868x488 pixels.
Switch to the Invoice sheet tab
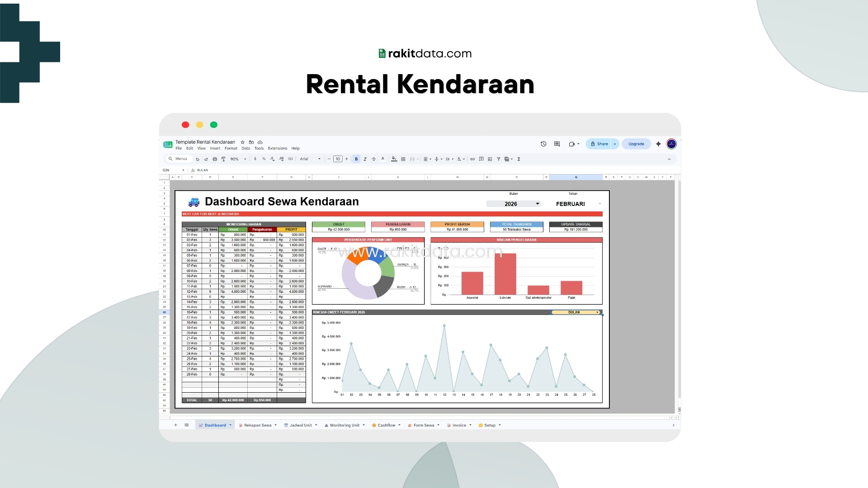pyautogui.click(x=459, y=425)
